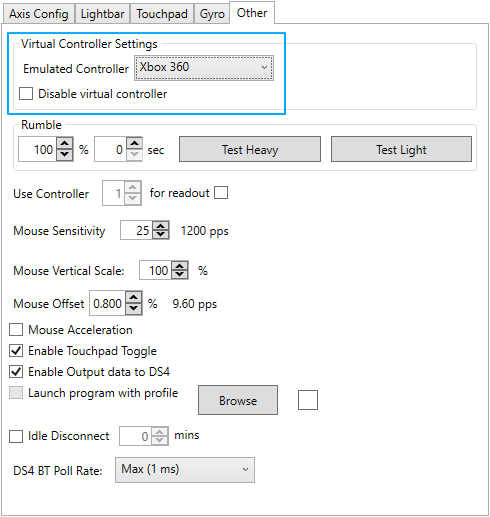Click the Mouse Offset value field
Viewport: 490px width, 517px height.
click(108, 303)
